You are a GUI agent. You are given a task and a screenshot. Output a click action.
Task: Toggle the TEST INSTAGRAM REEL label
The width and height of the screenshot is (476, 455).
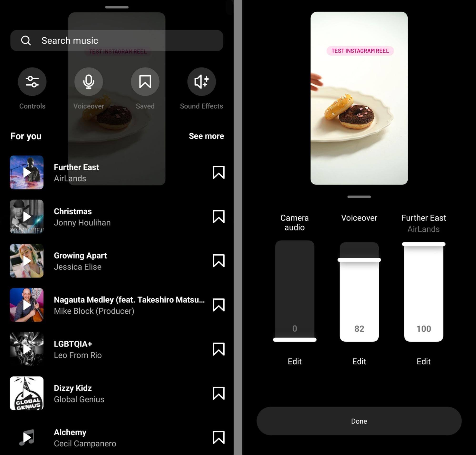tap(360, 51)
